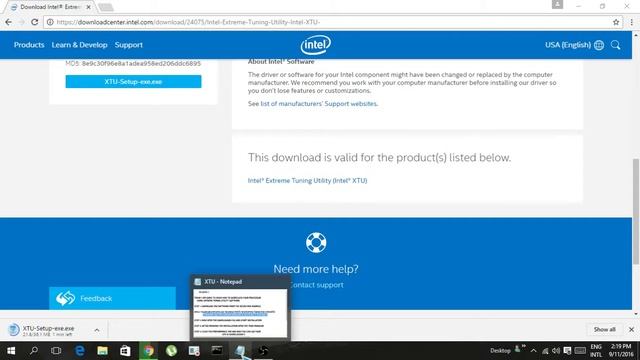
Task: Click Show all downloads
Action: pyautogui.click(x=604, y=329)
